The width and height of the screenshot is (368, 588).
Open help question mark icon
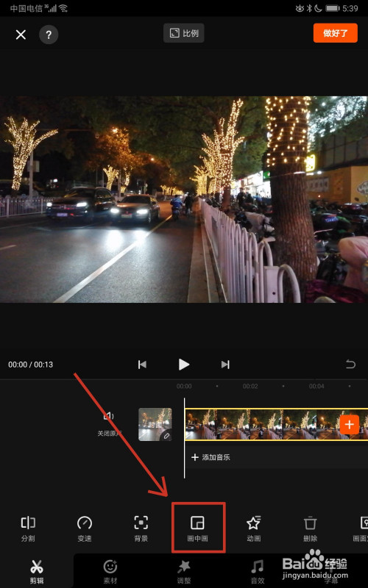pos(49,35)
